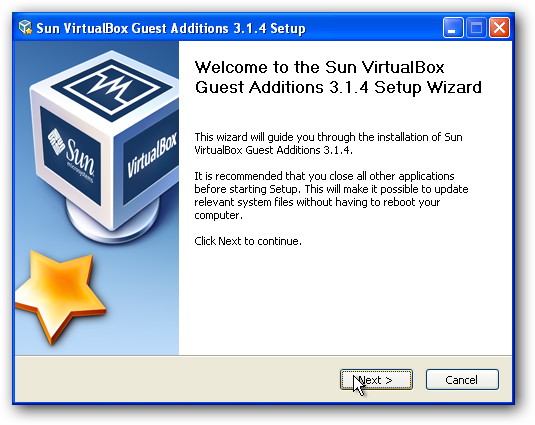Click the 'This wizard will guide you' paragraph
Viewport: 535px width, 425px height.
pyautogui.click(x=328, y=143)
